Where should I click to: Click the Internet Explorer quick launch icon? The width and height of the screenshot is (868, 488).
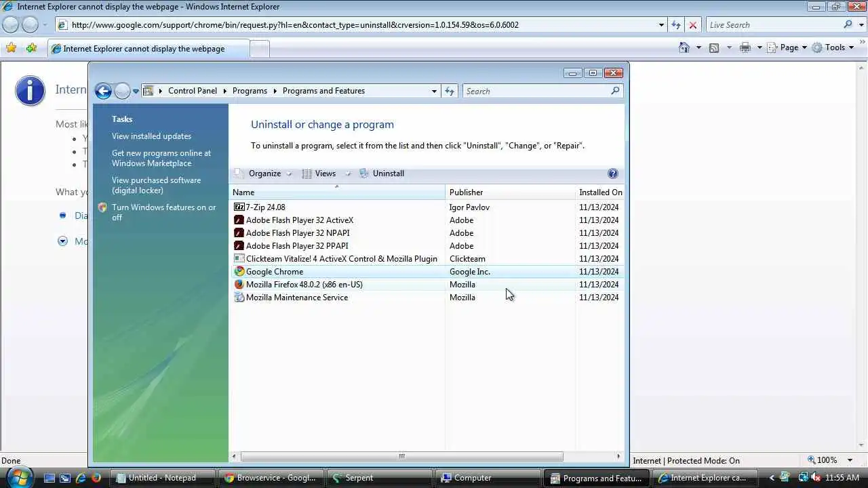point(81,478)
